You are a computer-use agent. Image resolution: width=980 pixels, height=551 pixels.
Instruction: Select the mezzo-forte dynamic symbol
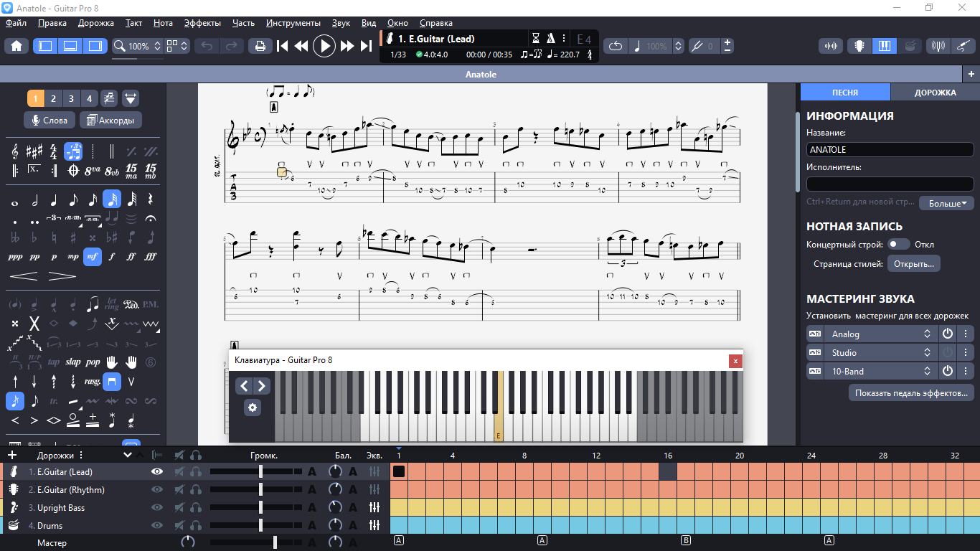pyautogui.click(x=93, y=256)
